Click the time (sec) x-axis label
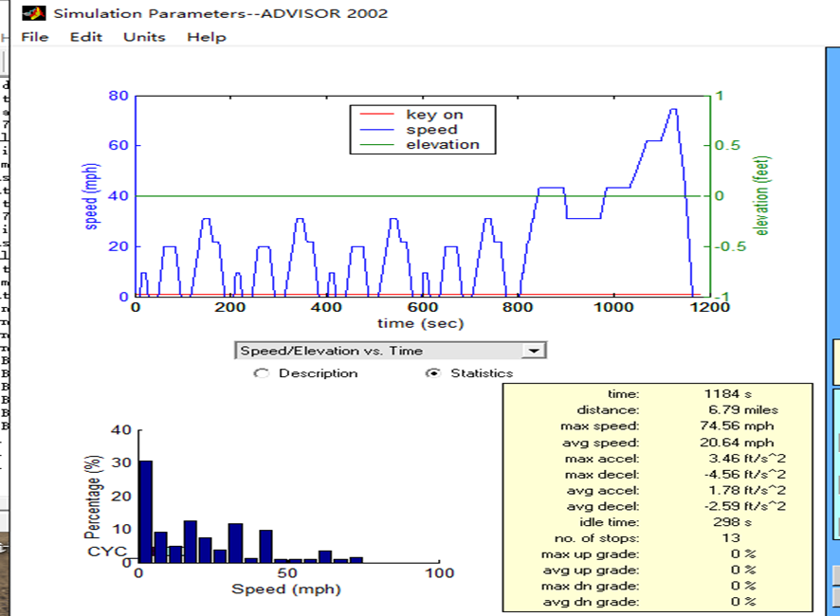The width and height of the screenshot is (840, 616). 421,324
